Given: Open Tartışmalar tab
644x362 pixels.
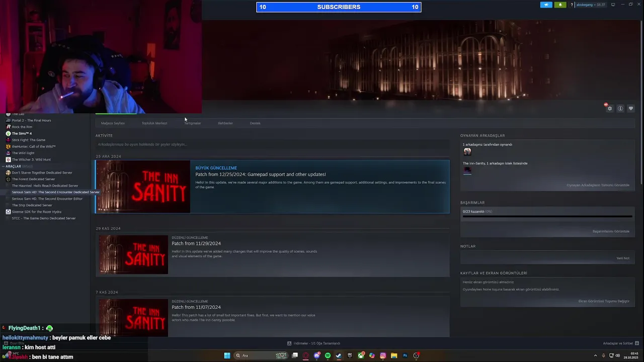Looking at the screenshot, I should click(193, 123).
